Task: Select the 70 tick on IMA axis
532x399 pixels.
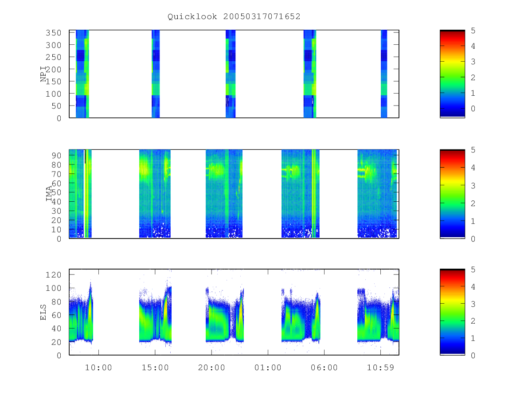Action: [57, 174]
